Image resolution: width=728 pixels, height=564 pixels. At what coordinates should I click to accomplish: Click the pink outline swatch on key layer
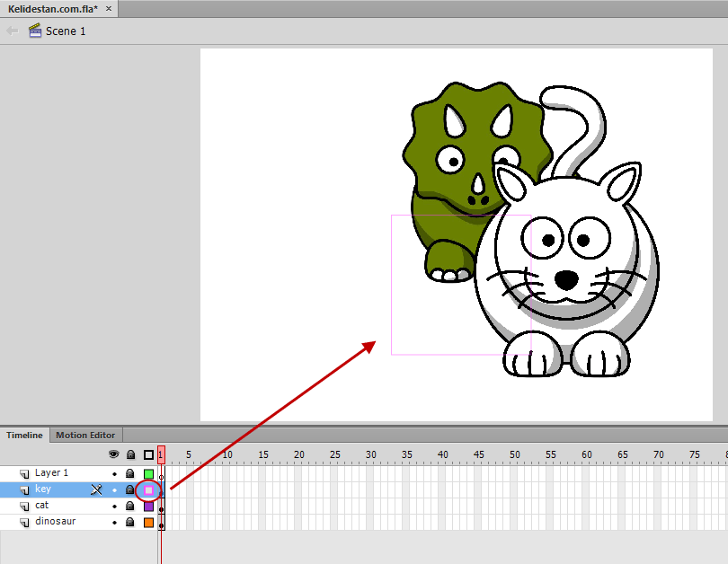tap(148, 489)
